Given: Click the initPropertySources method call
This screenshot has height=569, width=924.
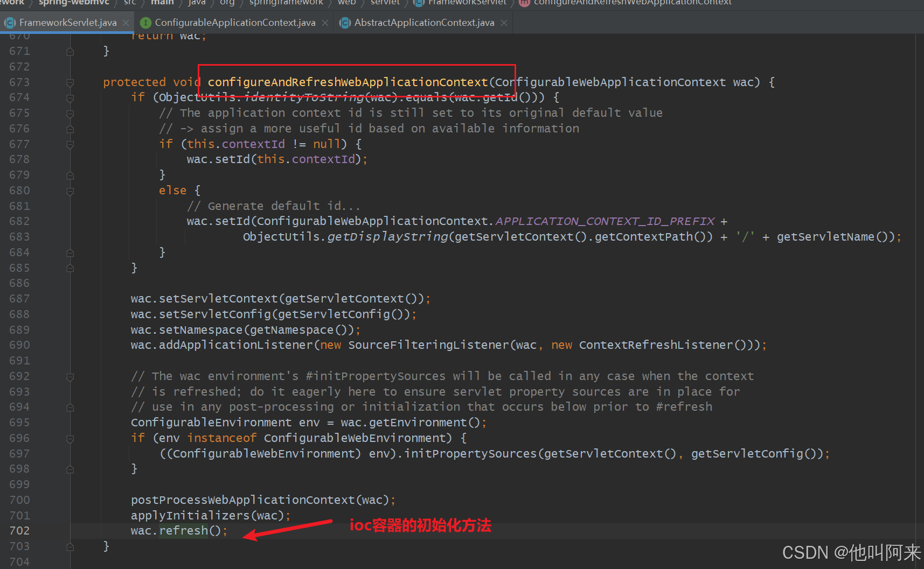Looking at the screenshot, I should [470, 454].
